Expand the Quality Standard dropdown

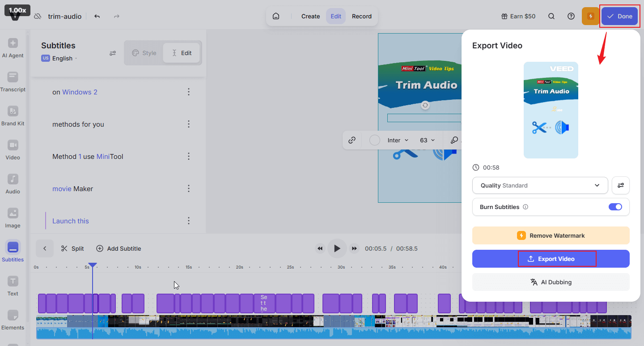click(540, 185)
